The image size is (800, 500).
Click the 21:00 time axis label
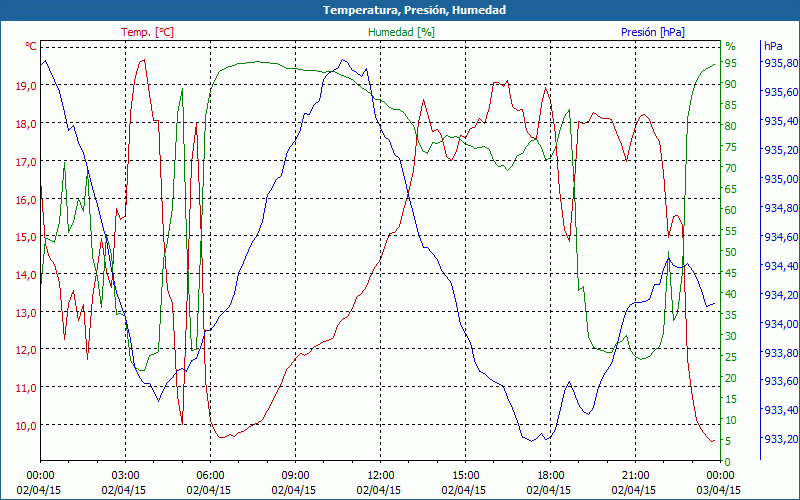[636, 476]
